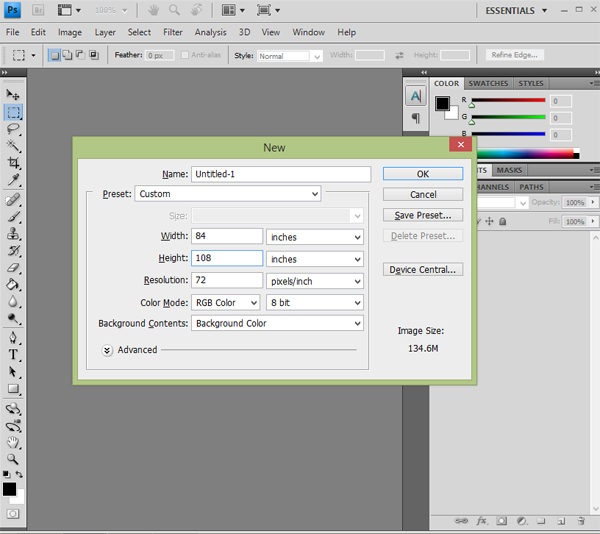Open the Resolution units dropdown
This screenshot has width=600, height=534.
point(315,281)
